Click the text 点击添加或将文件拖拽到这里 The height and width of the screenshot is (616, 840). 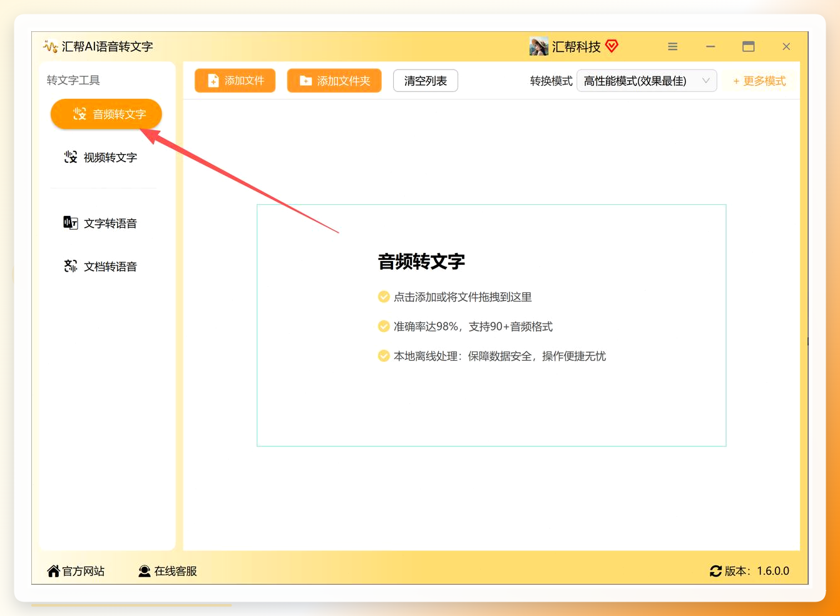point(463,297)
